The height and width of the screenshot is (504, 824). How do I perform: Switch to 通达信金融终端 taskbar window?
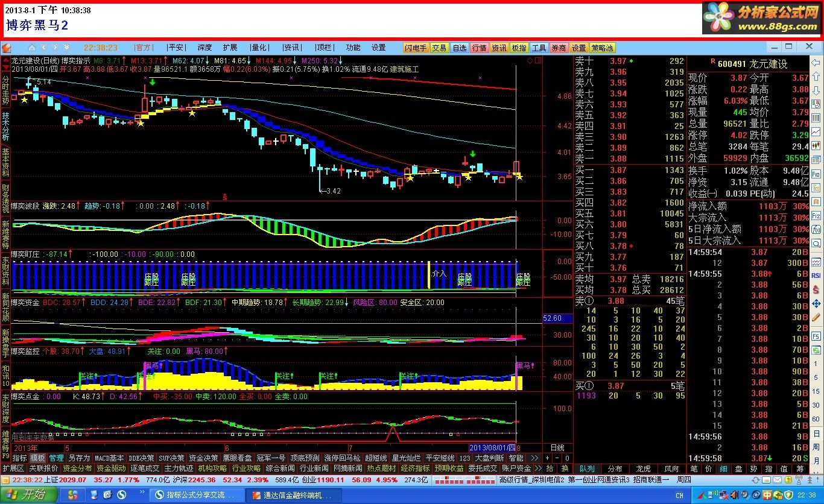tap(294, 495)
